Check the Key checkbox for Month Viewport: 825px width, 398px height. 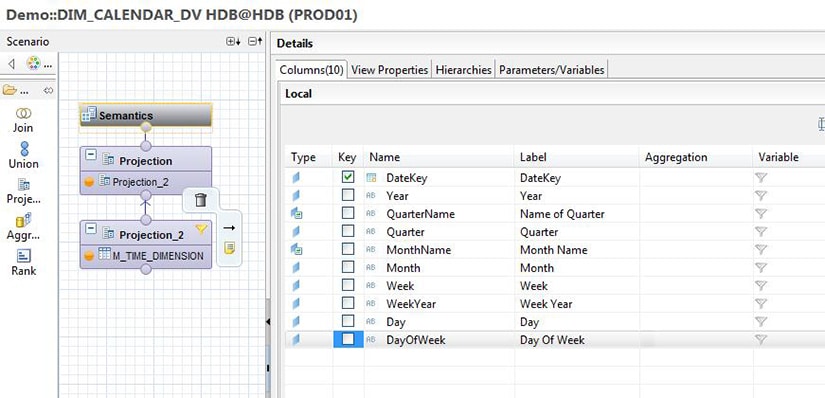point(348,267)
